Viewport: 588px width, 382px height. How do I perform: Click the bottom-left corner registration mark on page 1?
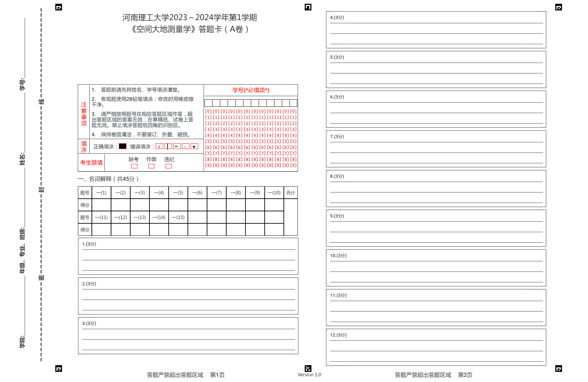pyautogui.click(x=59, y=368)
